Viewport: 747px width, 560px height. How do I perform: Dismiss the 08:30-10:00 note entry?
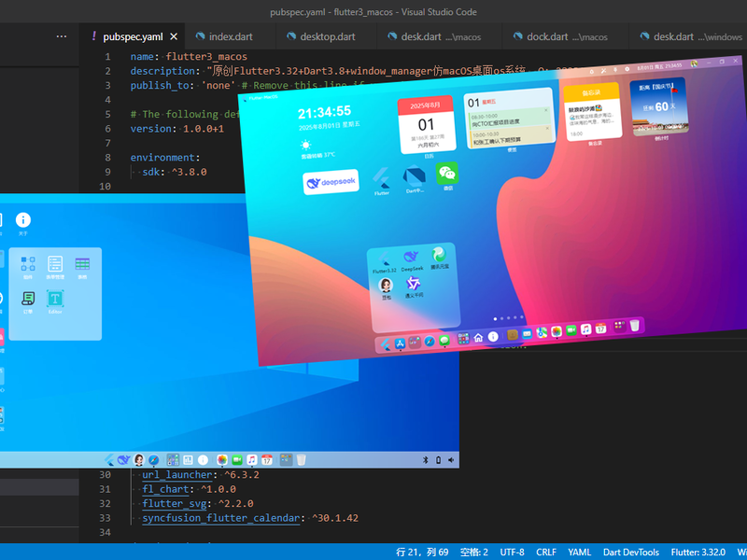click(546, 110)
